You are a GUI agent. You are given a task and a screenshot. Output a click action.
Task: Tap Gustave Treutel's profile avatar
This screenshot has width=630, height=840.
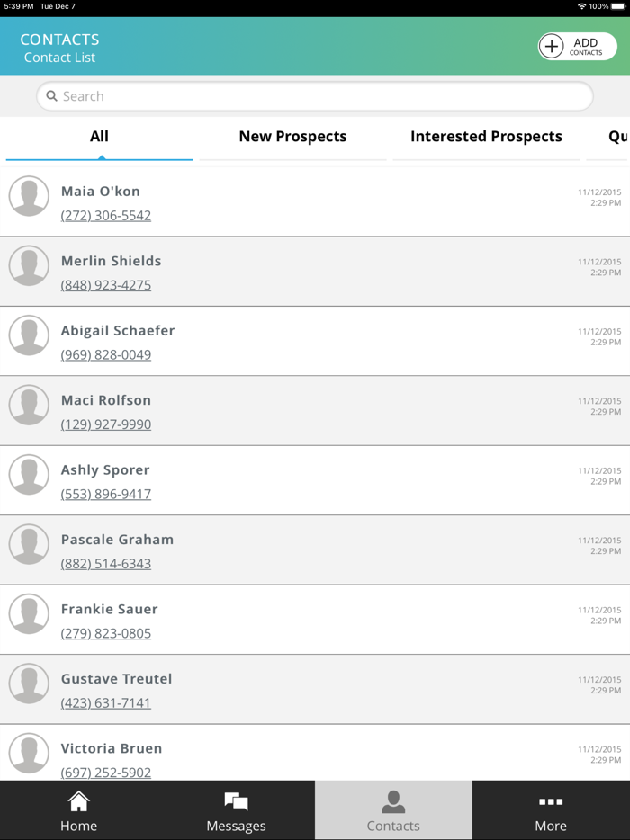coord(29,684)
